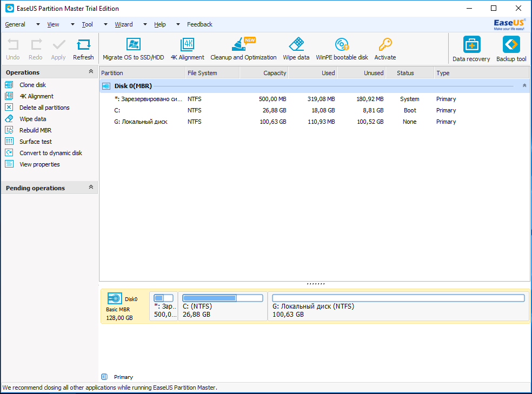Select the G: Локальный диск row
Viewport: 532px width, 394px height.
[x=315, y=122]
